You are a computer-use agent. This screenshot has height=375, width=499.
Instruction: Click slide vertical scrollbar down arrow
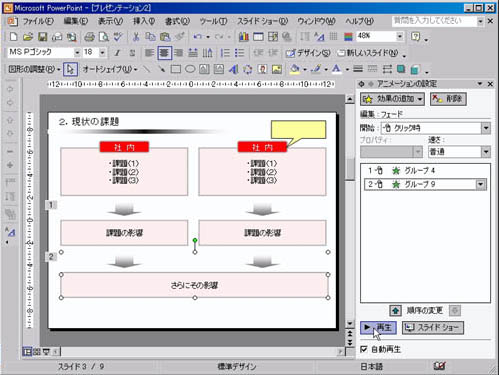coord(350,323)
